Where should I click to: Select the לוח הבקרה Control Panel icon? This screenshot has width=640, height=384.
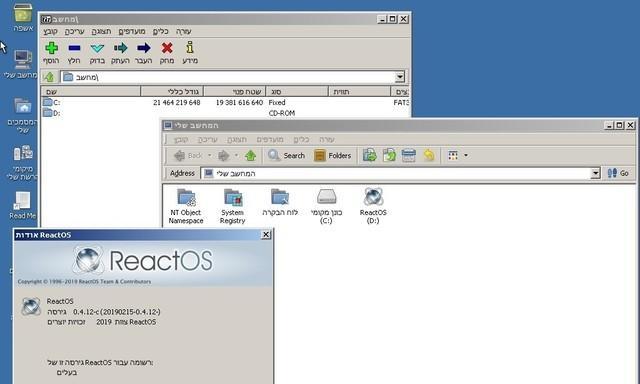click(280, 202)
